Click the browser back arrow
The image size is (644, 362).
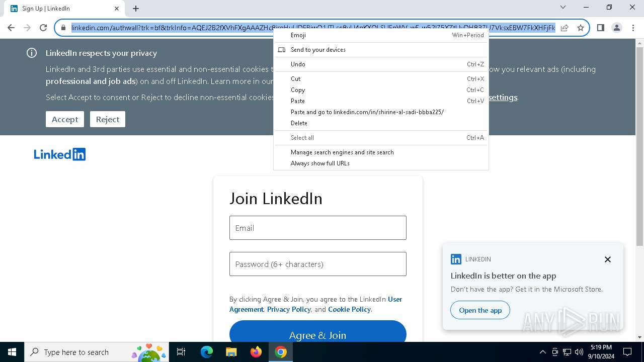(x=11, y=28)
